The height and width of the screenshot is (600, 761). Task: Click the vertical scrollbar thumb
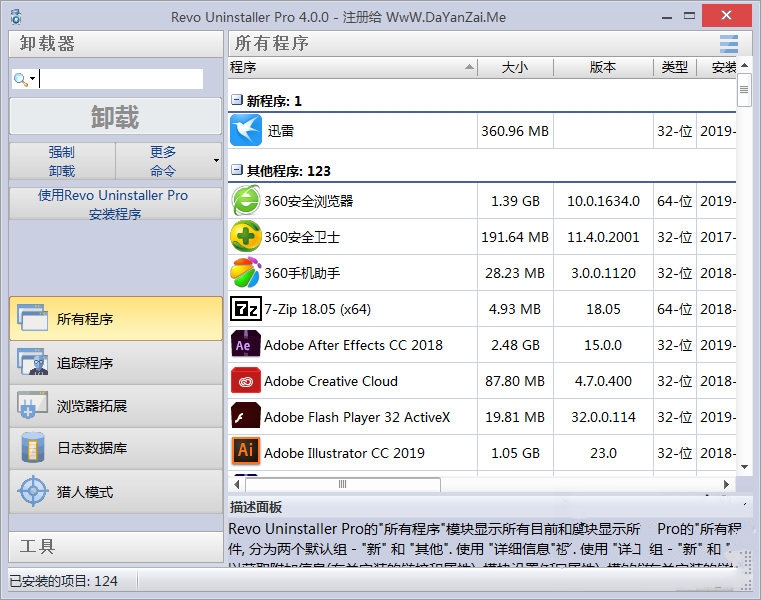click(744, 89)
